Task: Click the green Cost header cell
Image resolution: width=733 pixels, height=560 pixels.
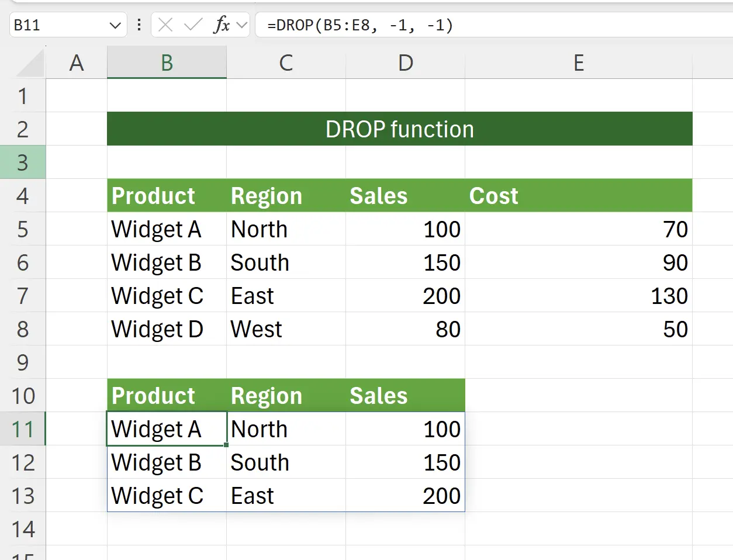Action: point(578,195)
